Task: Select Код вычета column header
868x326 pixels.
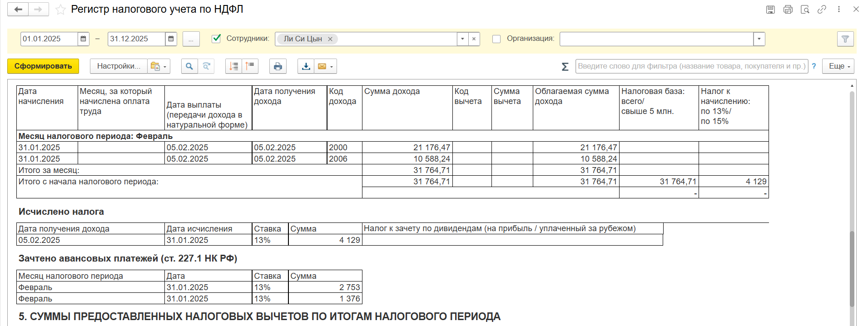Action: coord(472,108)
